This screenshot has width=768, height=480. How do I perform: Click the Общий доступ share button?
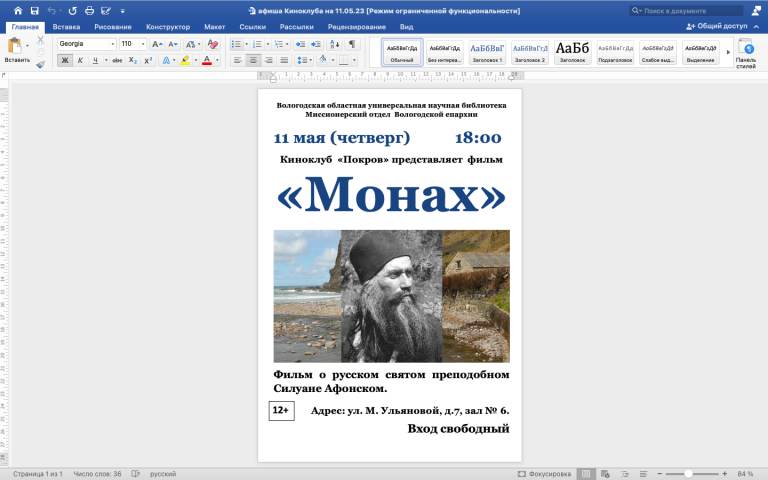[x=717, y=26]
